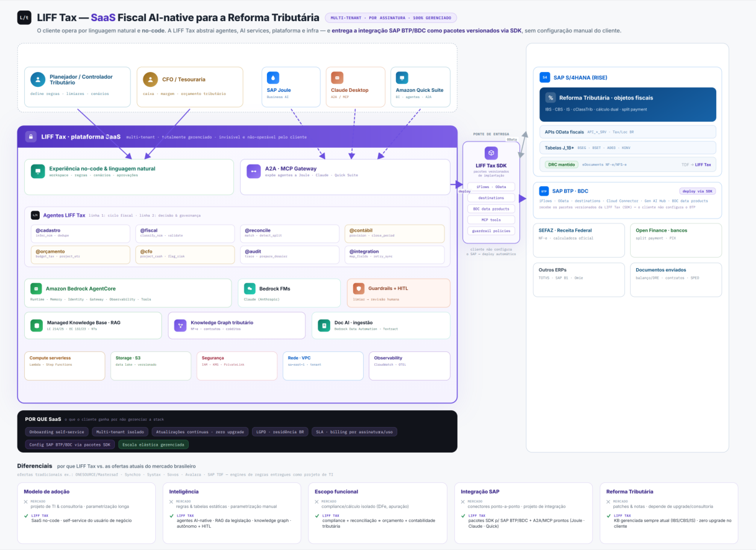The image size is (756, 550).
Task: Select the Claude Desktop icon
Action: [338, 78]
